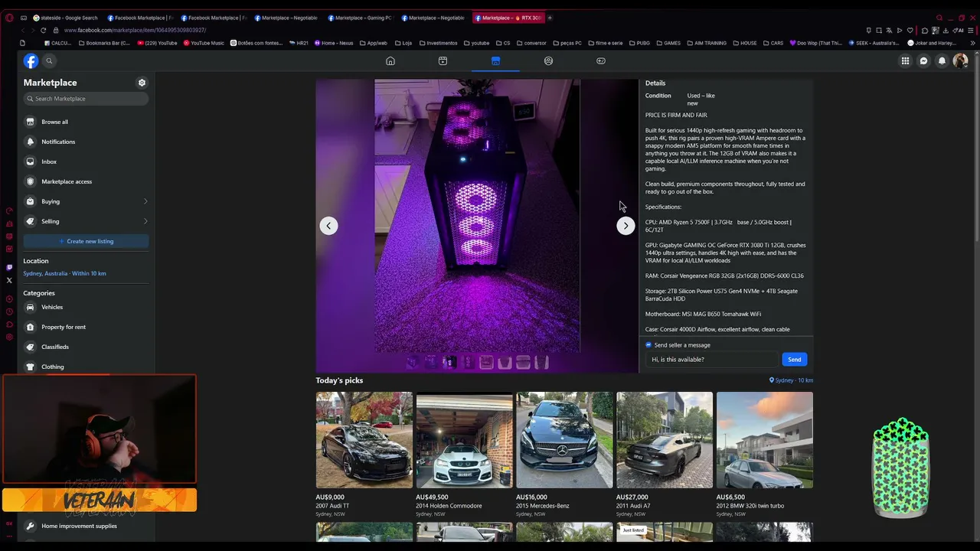Open the Home - Nexus bookmark
This screenshot has width=980, height=551.
[334, 43]
